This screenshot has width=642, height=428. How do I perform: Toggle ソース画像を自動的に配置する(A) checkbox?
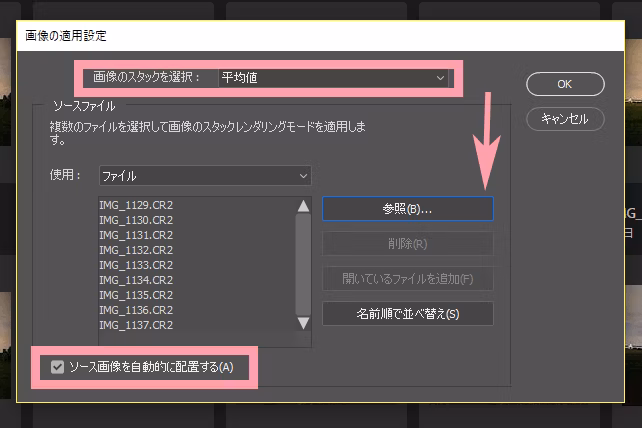57,367
